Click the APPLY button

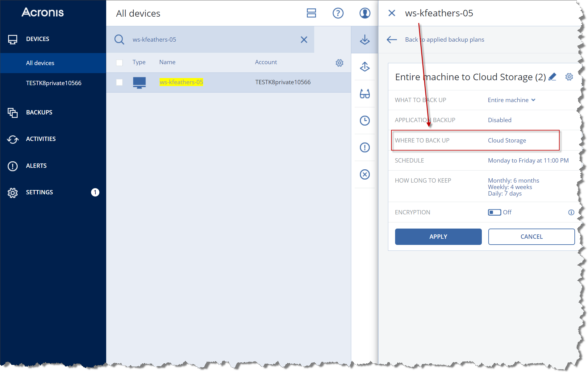click(438, 237)
